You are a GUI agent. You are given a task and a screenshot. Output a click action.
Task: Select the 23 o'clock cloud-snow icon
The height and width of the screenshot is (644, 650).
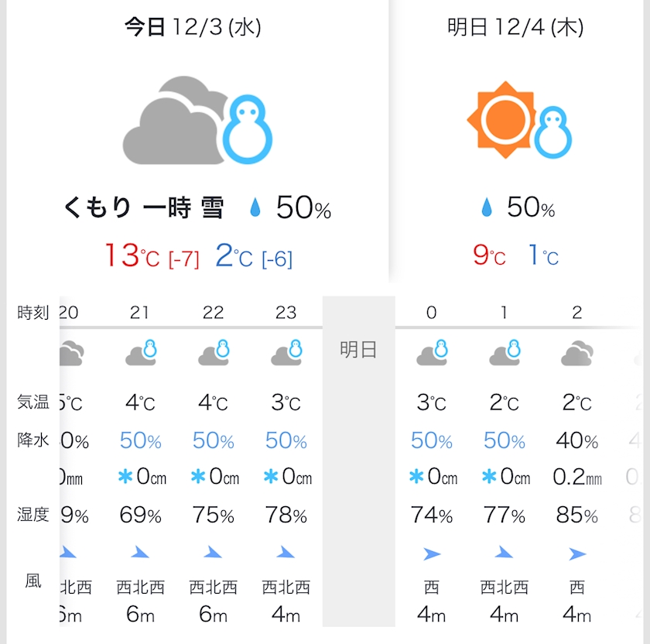tap(286, 352)
